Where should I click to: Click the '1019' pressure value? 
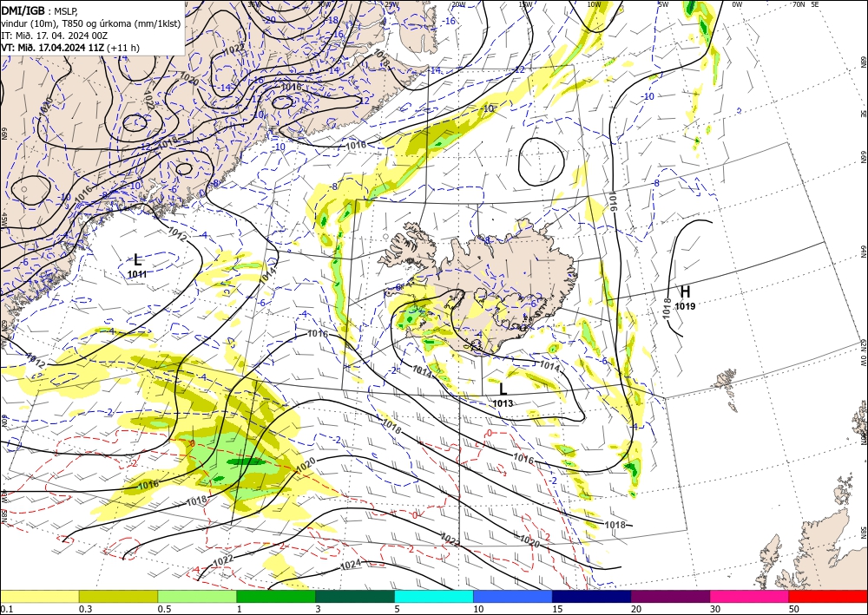(686, 306)
